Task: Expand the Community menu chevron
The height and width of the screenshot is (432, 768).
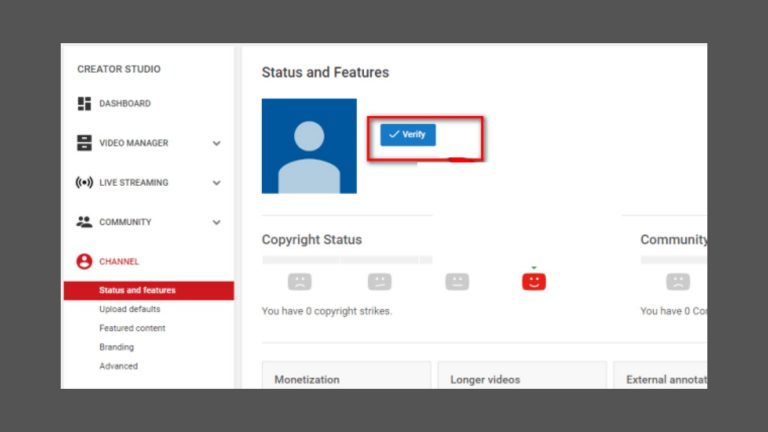Action: [216, 222]
